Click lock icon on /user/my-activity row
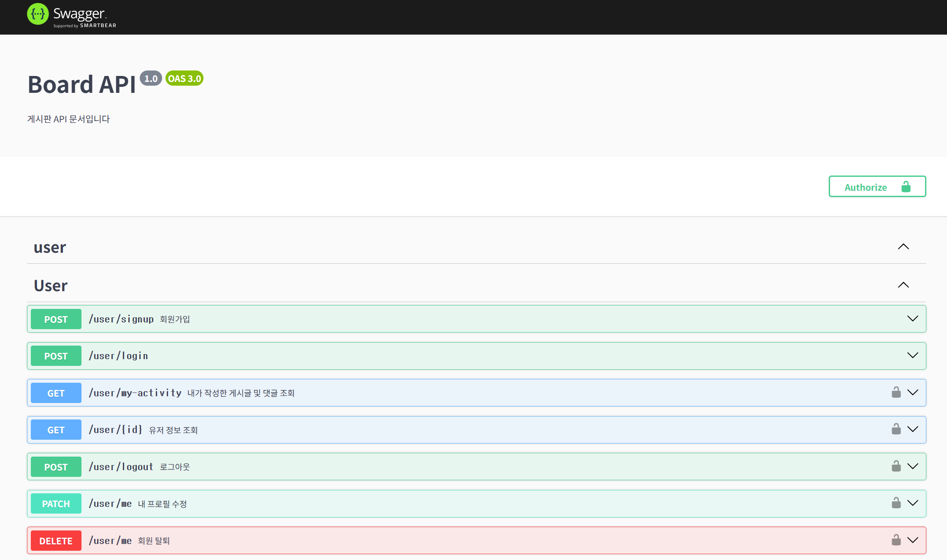This screenshot has width=947, height=560. (x=896, y=392)
